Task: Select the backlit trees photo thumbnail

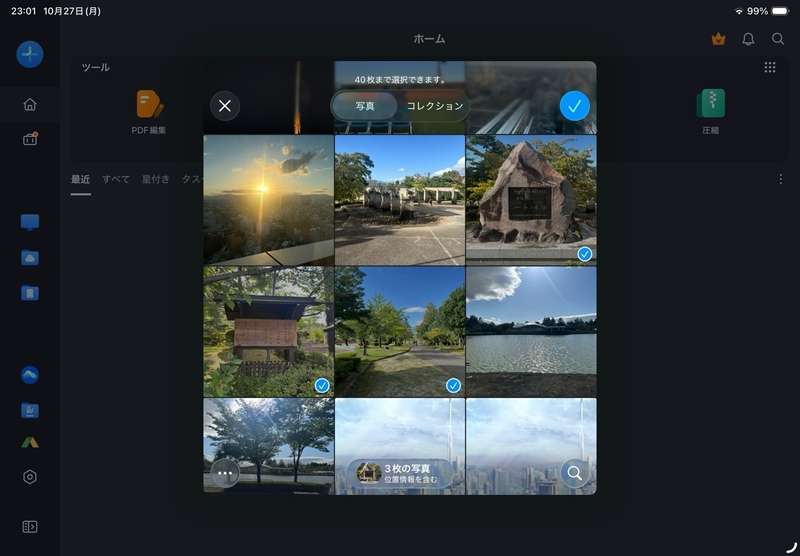Action: click(268, 446)
